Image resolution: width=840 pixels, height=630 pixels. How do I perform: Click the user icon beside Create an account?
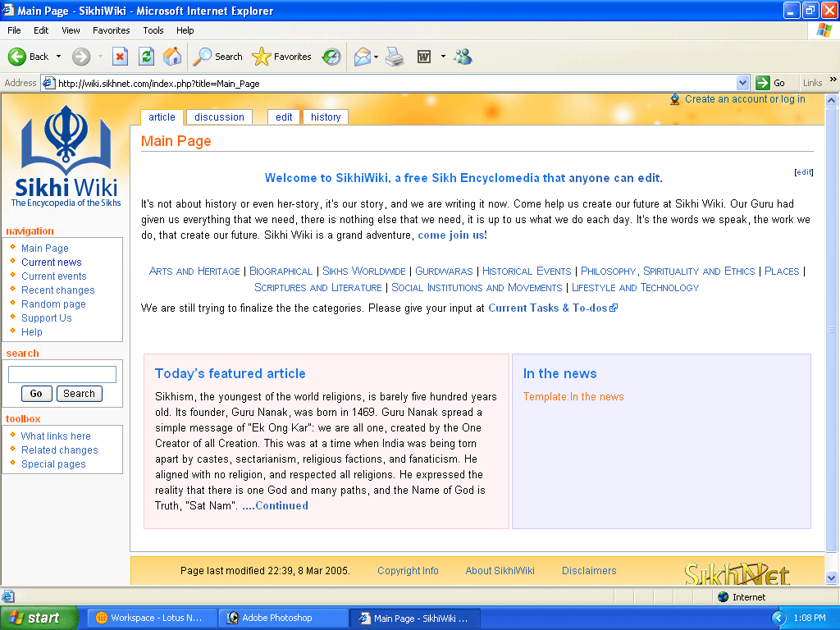pos(675,99)
